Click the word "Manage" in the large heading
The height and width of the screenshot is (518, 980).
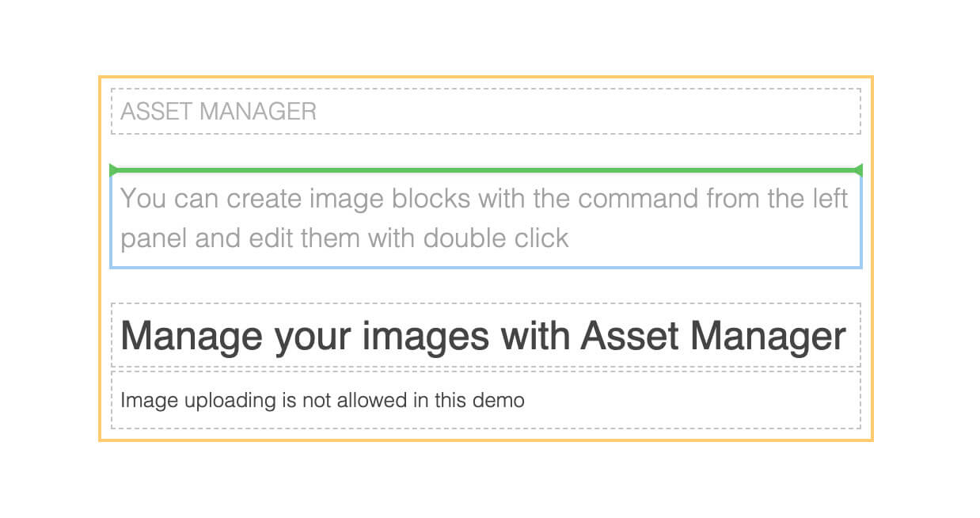[192, 336]
